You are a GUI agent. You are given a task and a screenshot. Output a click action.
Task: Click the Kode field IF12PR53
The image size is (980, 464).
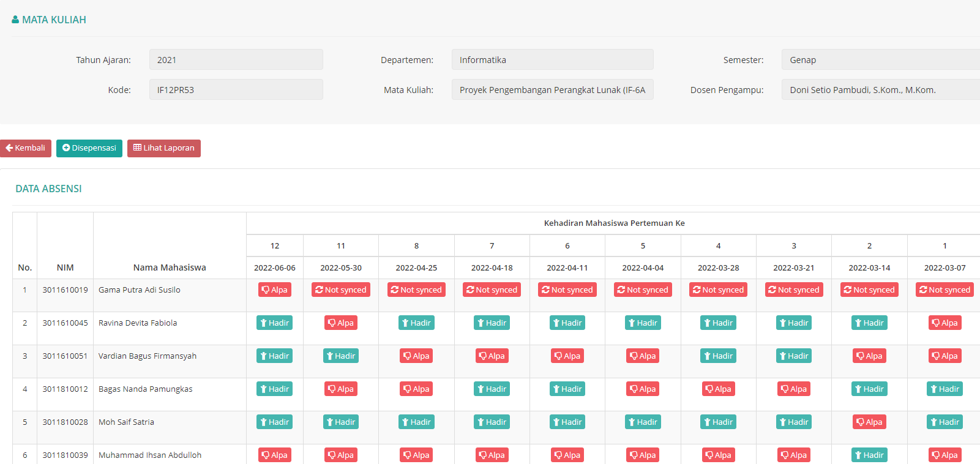pyautogui.click(x=236, y=89)
